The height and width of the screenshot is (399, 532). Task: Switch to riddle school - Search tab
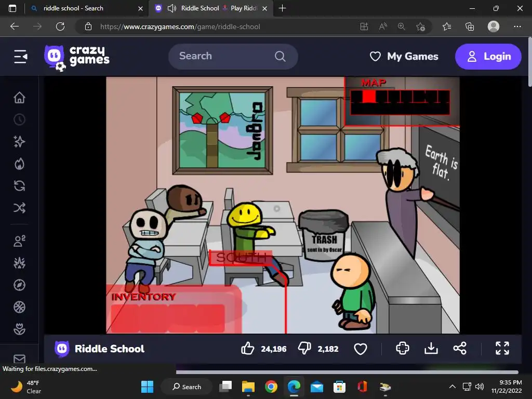click(87, 8)
